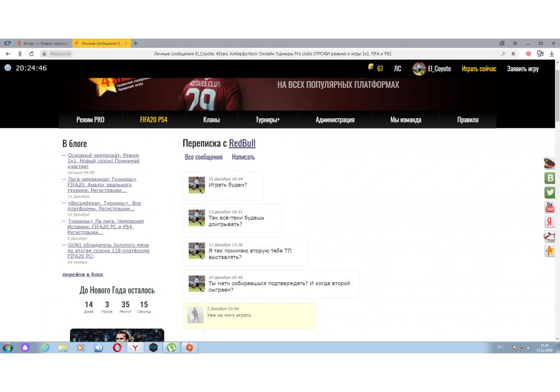560x392 pixels.
Task: Click 'Написать' to compose a message
Action: pos(243,157)
